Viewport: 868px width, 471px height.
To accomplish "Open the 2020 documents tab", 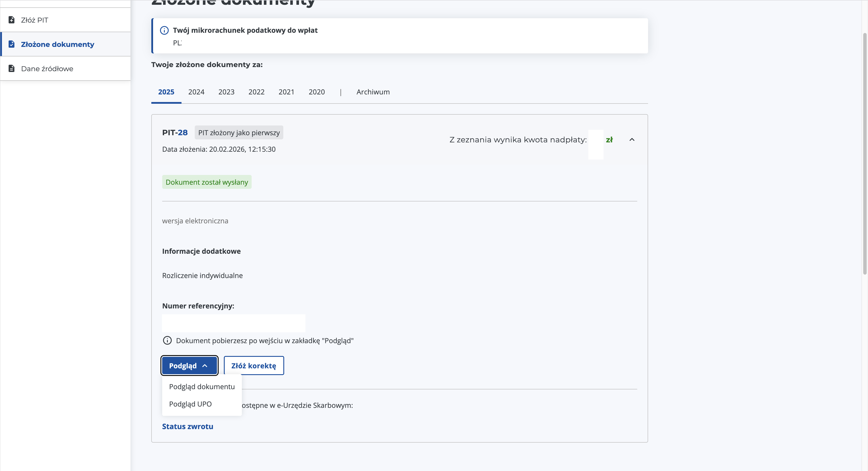I will [x=317, y=92].
